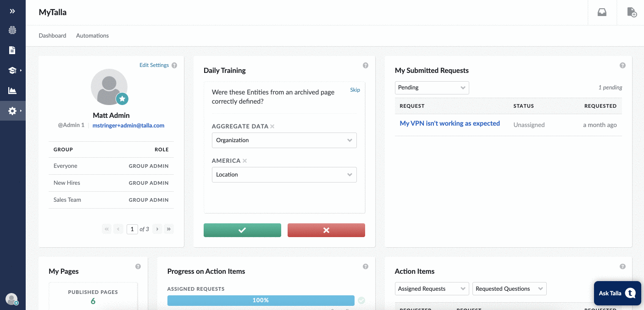
Task: Go to last page of groups
Action: 169,229
